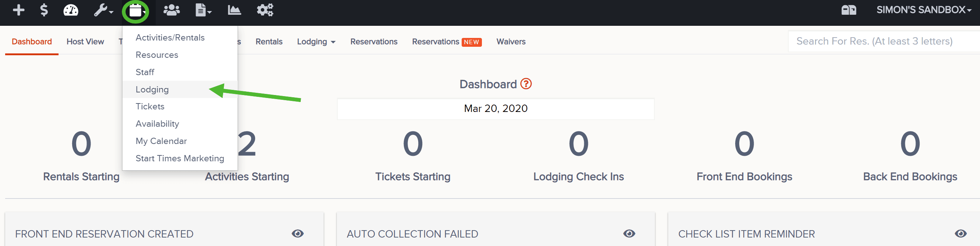Viewport: 980px width, 246px height.
Task: Click the highlighted calendar/bookings icon
Action: [135, 10]
